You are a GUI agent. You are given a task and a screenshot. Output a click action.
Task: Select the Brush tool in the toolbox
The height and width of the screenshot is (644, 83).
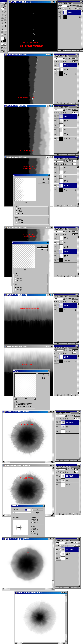pos(5,15)
